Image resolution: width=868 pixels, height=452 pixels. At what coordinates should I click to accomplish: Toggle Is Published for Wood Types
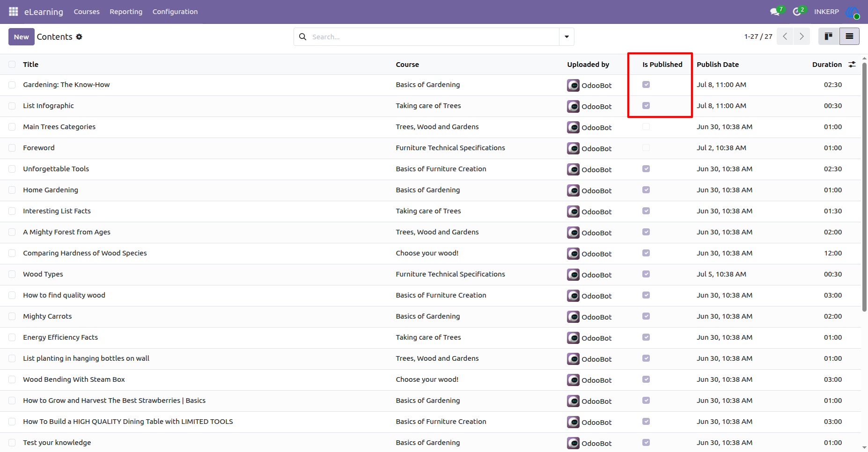point(646,274)
